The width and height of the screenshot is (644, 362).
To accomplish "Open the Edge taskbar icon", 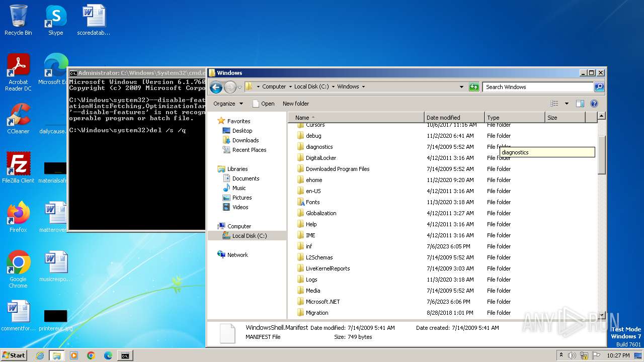I will (108, 355).
